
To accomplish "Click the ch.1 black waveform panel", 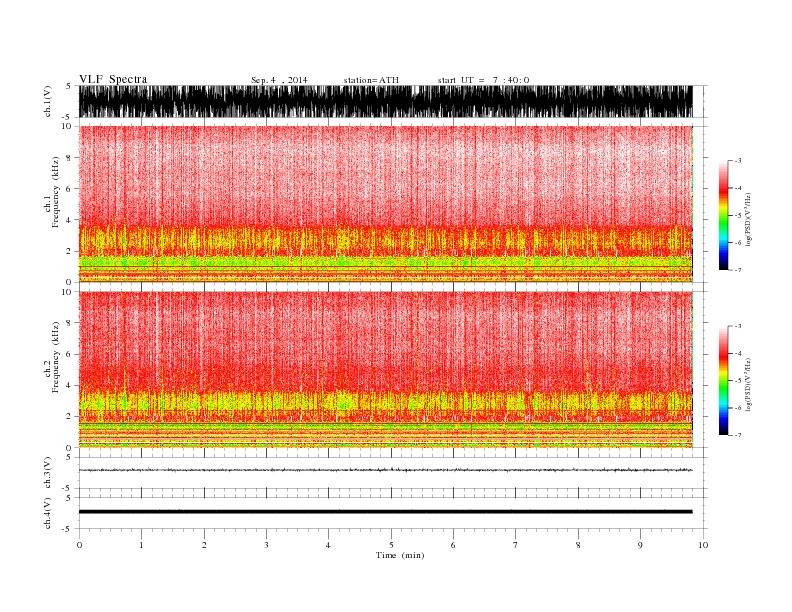I will point(386,101).
